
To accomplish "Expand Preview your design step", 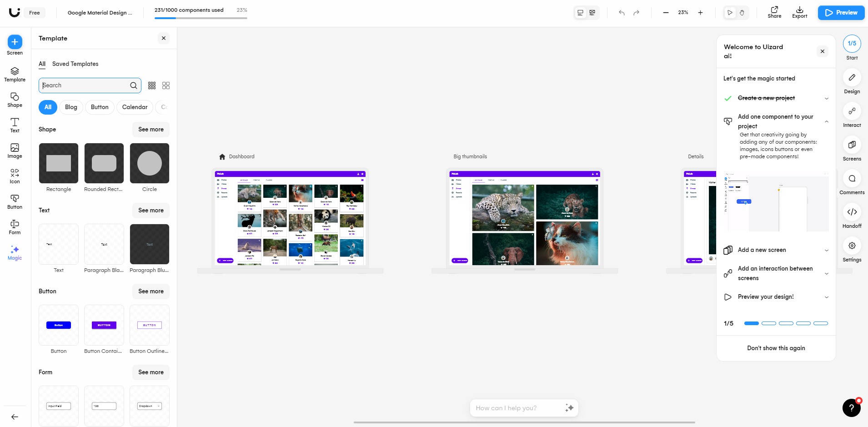I will point(826,297).
